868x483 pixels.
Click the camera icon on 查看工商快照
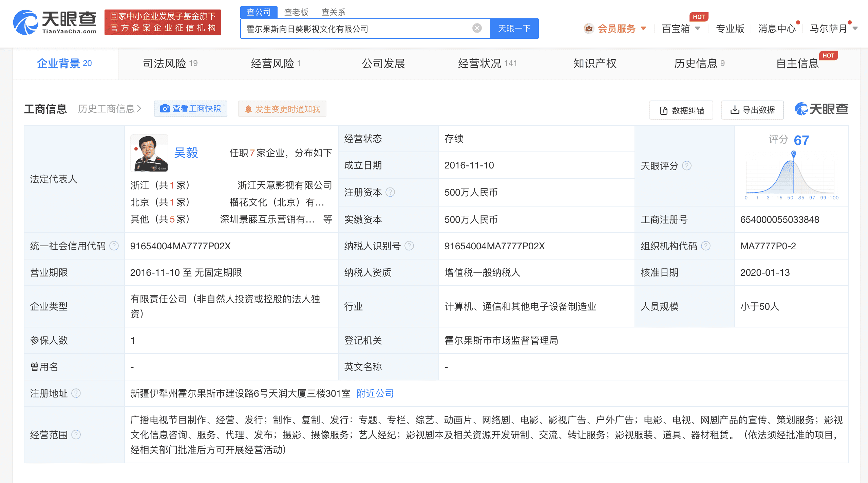pyautogui.click(x=165, y=109)
